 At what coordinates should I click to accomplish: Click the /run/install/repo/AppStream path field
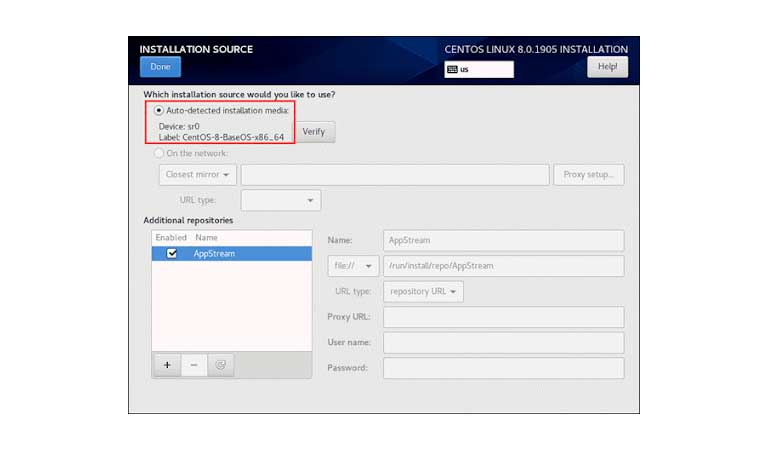[504, 266]
